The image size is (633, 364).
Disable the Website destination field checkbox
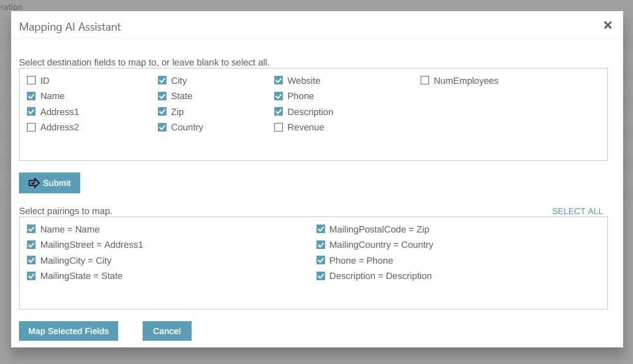click(279, 80)
